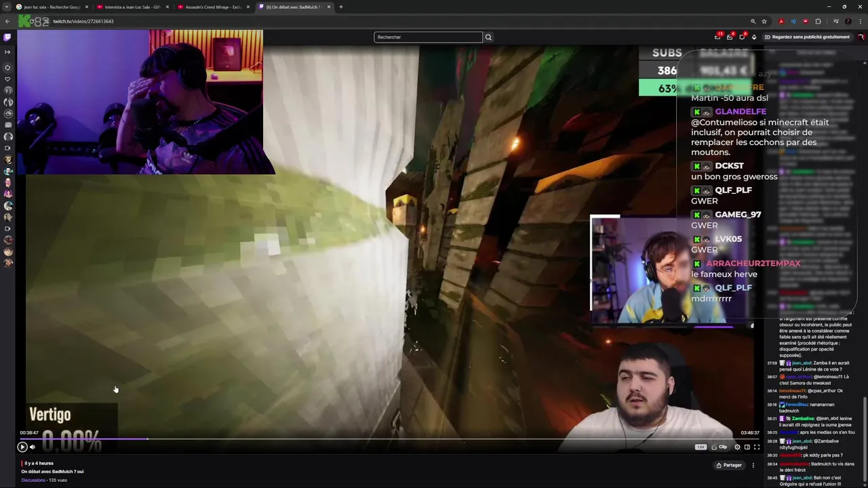Enter fullscreen mode
Image resolution: width=868 pixels, height=488 pixels.
pyautogui.click(x=757, y=447)
